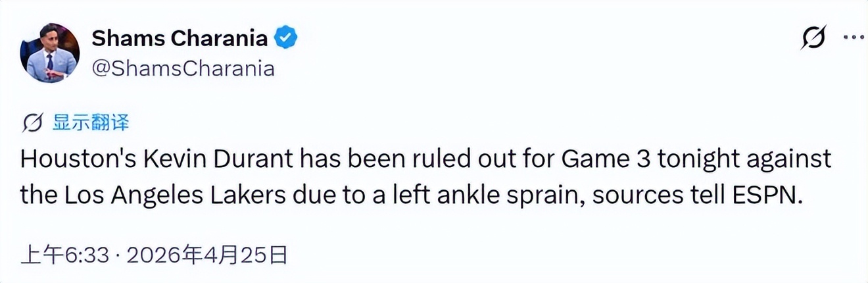Click the small Grok icon beside 显示翻译
The image size is (868, 283).
click(33, 123)
